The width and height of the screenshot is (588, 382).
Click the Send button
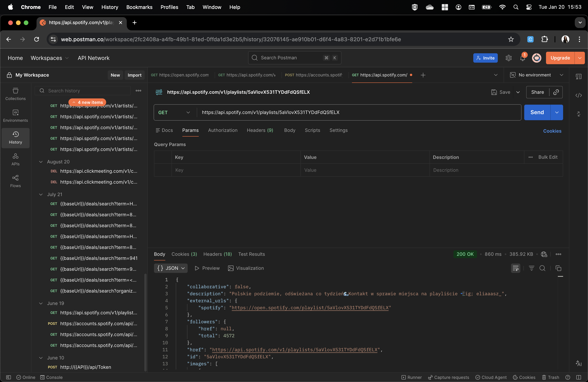[537, 112]
